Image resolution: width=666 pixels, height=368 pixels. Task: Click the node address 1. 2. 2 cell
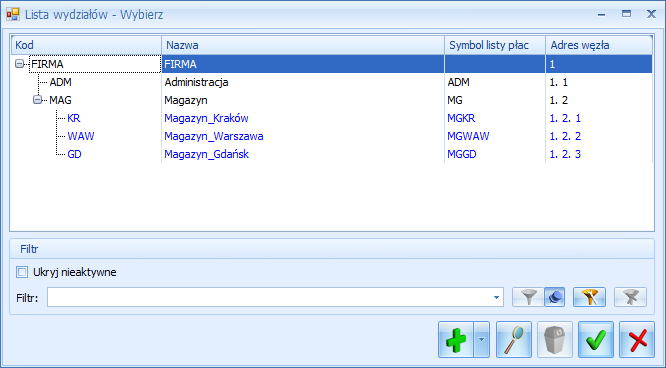click(599, 136)
